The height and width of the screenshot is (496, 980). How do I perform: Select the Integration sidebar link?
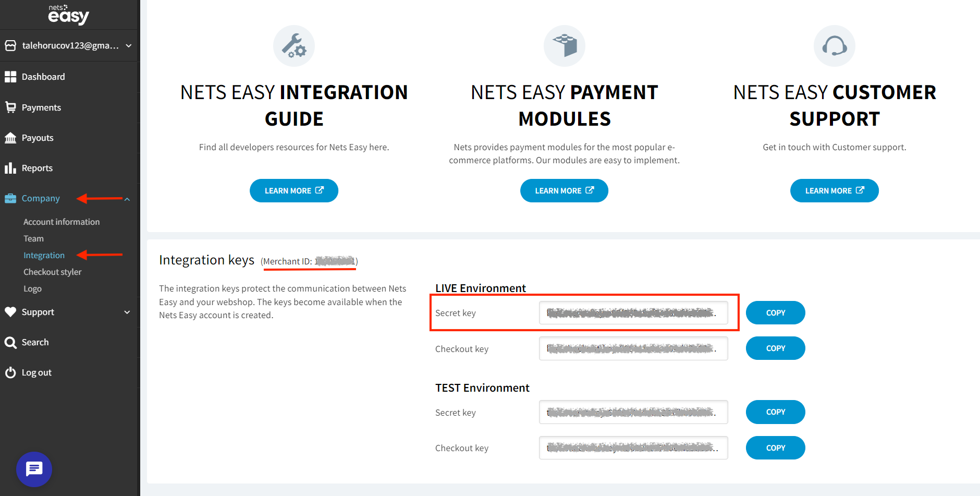tap(44, 255)
